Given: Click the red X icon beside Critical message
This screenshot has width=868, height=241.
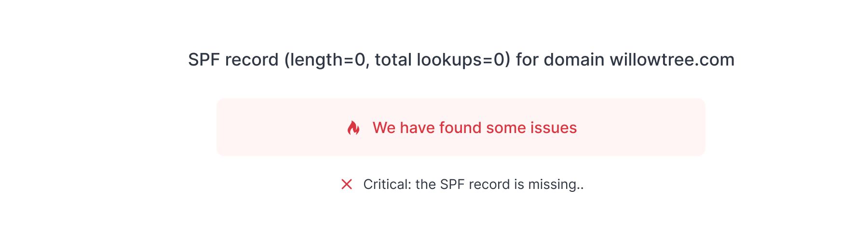Looking at the screenshot, I should coord(347,184).
